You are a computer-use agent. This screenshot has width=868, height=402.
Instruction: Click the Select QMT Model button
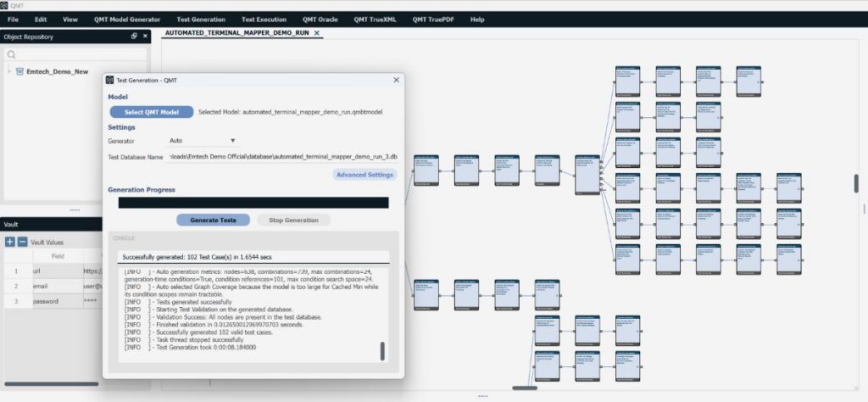tap(152, 112)
